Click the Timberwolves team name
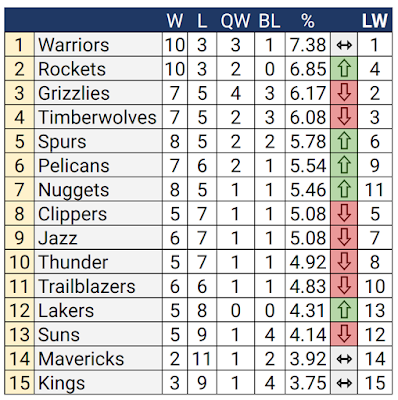The height and width of the screenshot is (400, 398). click(x=97, y=117)
